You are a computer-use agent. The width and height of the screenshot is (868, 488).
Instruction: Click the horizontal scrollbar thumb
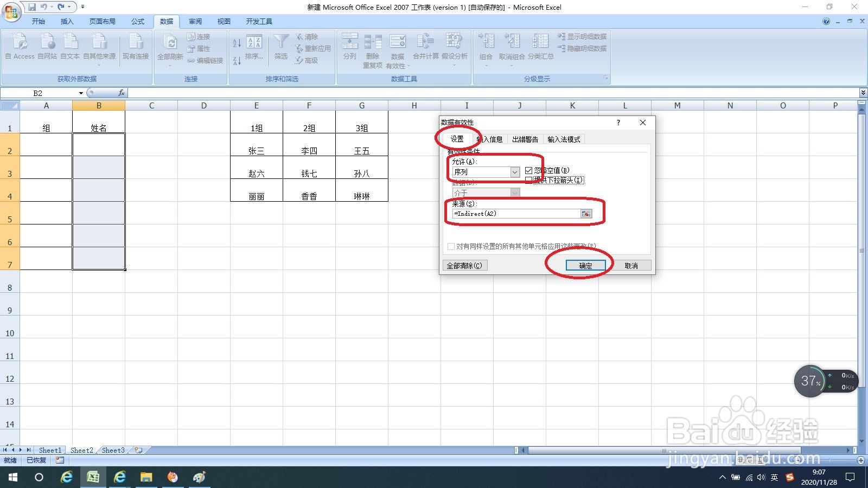point(664,450)
